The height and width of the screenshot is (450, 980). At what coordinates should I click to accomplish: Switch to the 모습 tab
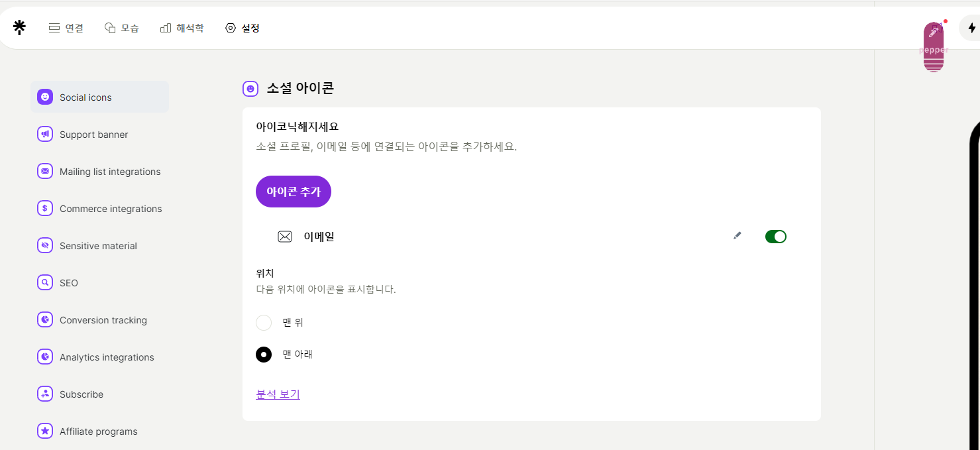pos(122,27)
